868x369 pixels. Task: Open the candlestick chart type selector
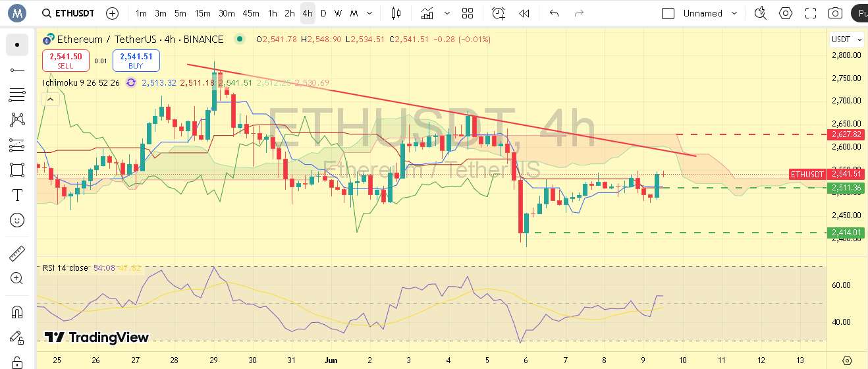pos(396,13)
